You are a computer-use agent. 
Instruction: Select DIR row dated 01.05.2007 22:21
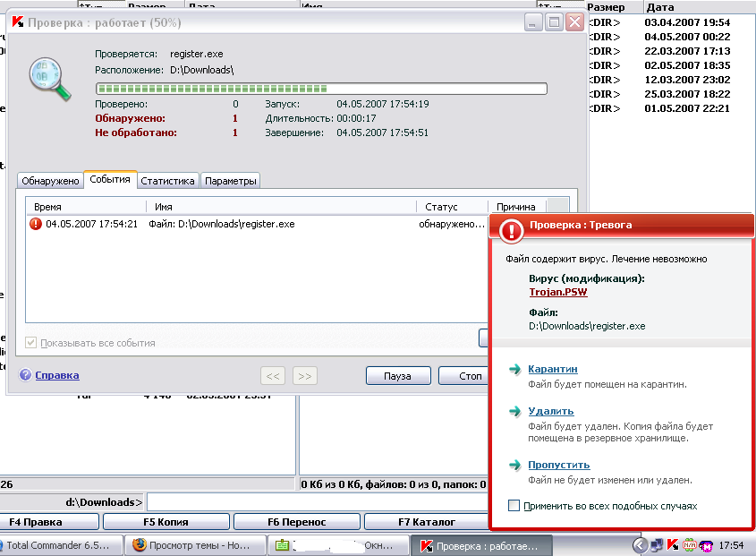[670, 108]
